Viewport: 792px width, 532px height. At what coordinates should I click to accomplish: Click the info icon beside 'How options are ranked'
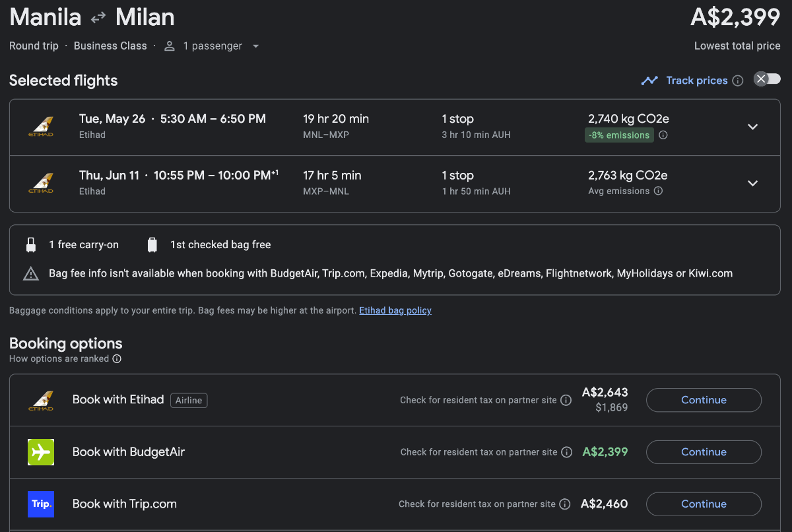[x=117, y=358]
